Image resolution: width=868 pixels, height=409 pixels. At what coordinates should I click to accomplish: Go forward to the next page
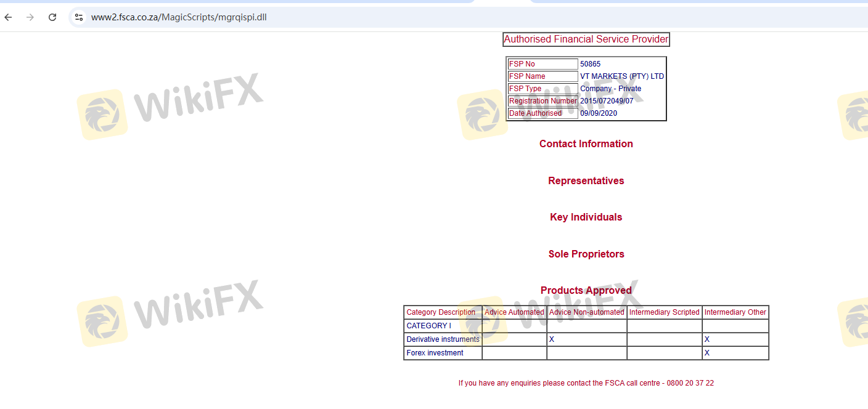tap(30, 17)
